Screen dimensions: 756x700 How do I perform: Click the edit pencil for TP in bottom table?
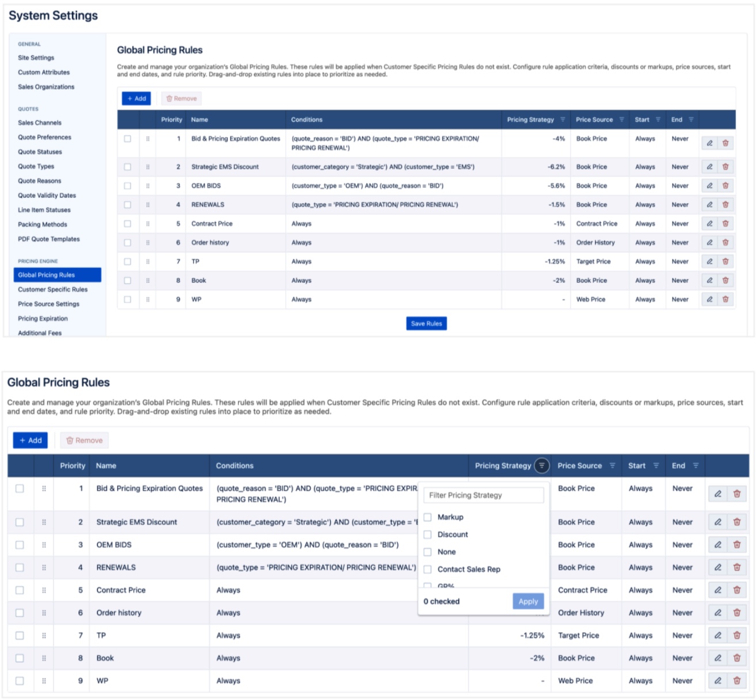point(717,636)
